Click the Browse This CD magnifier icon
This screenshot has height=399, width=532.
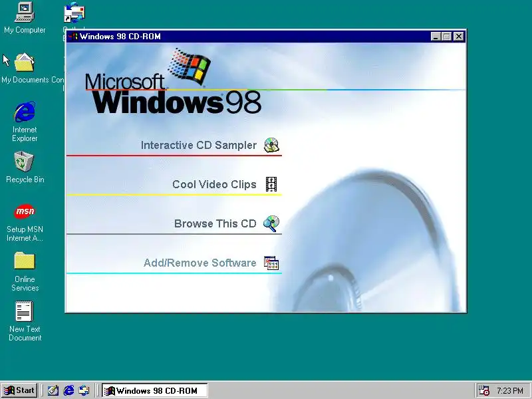(x=271, y=223)
